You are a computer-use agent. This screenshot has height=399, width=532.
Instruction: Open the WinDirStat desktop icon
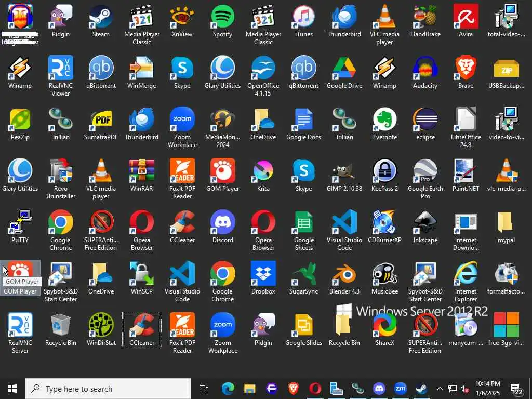coord(101,330)
